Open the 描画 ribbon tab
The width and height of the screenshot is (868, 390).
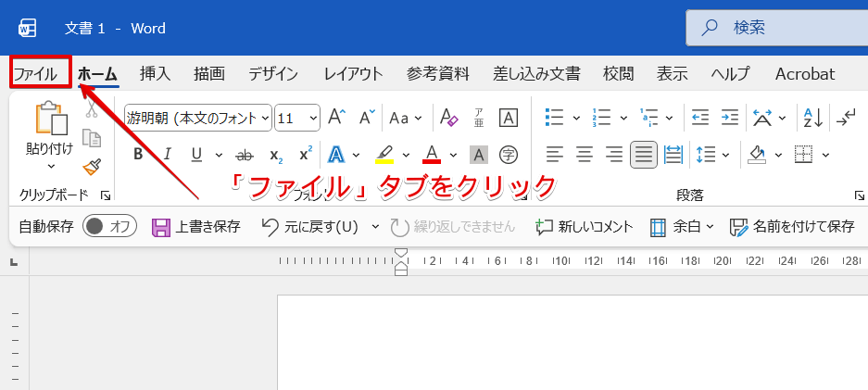click(209, 73)
